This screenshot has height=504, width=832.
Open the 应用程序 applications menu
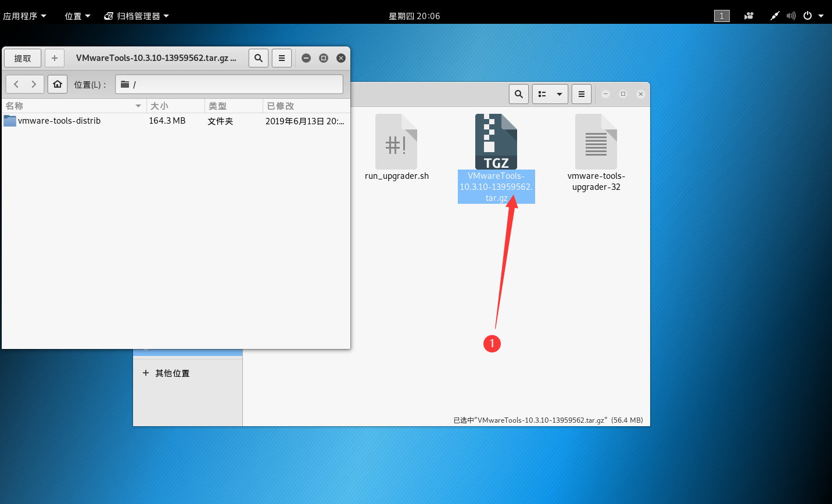point(24,16)
